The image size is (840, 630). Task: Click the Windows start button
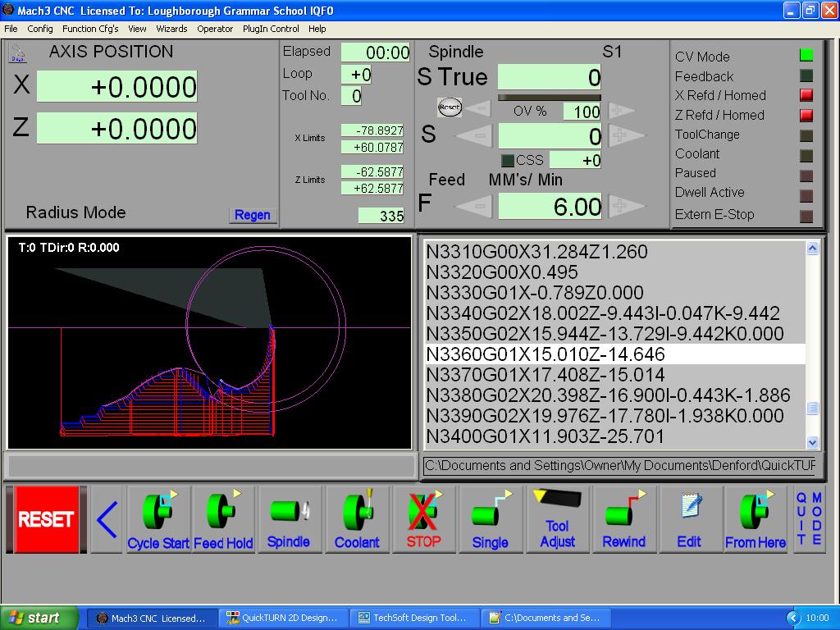pyautogui.click(x=39, y=618)
